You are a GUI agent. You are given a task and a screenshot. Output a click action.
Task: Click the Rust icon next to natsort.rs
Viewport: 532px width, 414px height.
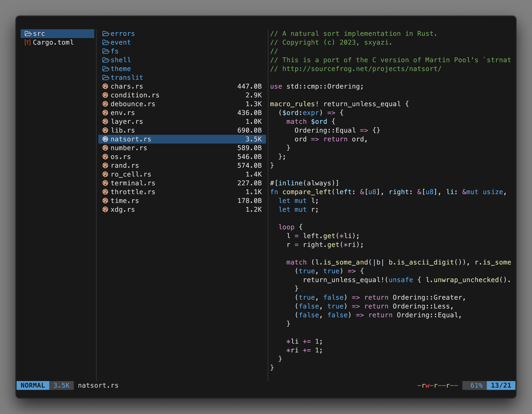[x=105, y=139]
